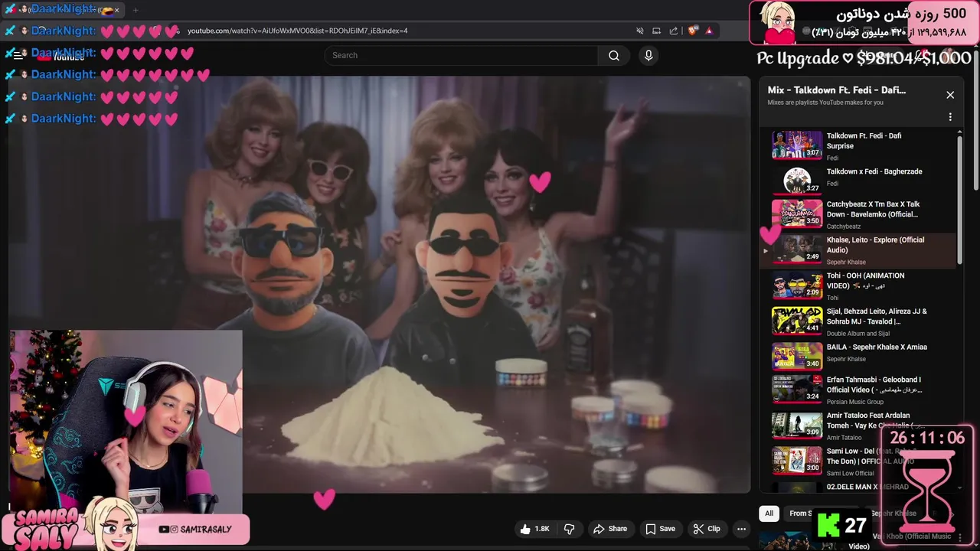
Task: Click the now-playing arrow beside Khalse, Leito
Action: coord(765,250)
